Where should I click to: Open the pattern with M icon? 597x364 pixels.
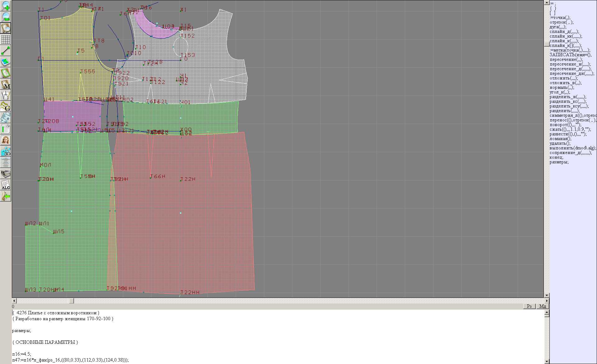tap(6, 84)
